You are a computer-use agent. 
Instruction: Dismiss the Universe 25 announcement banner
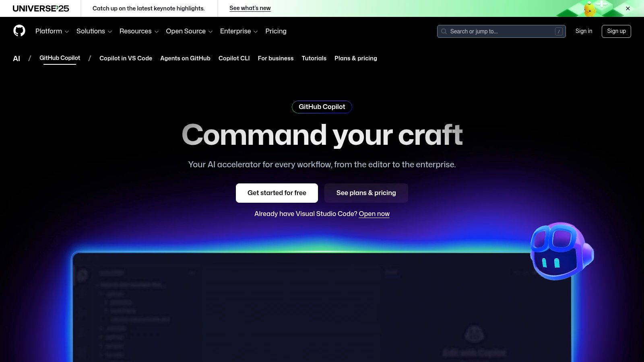[627, 8]
